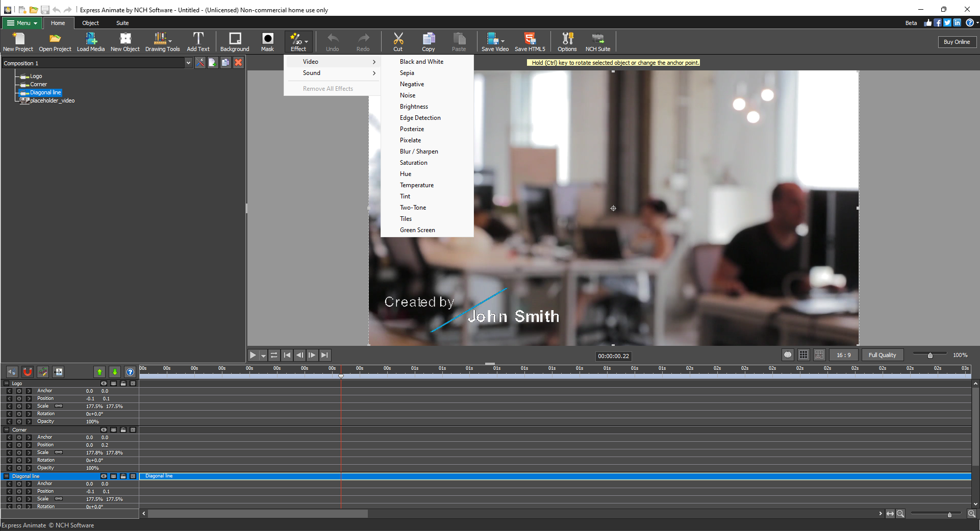Click the Background tool icon
The width and height of the screenshot is (980, 531).
pyautogui.click(x=234, y=41)
